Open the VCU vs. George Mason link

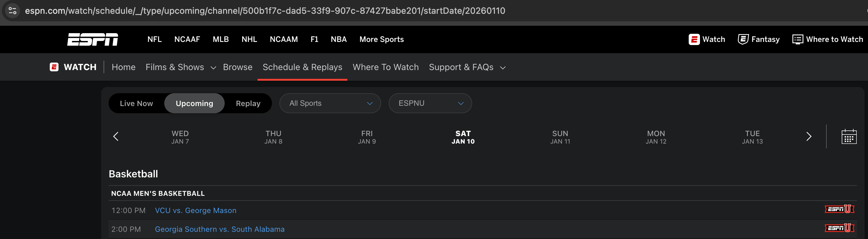point(196,211)
